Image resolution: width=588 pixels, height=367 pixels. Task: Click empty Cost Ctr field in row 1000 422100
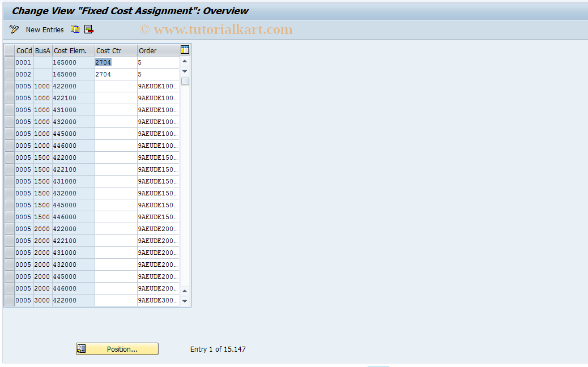(x=116, y=98)
